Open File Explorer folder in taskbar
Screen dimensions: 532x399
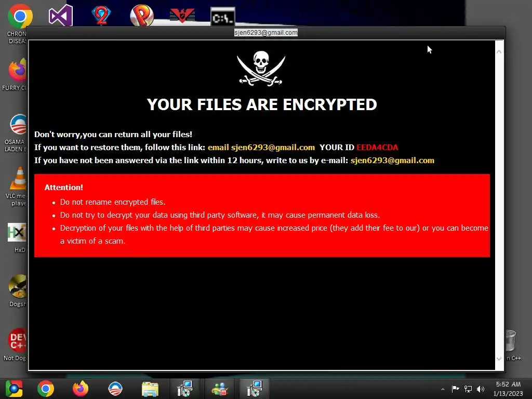(x=150, y=389)
